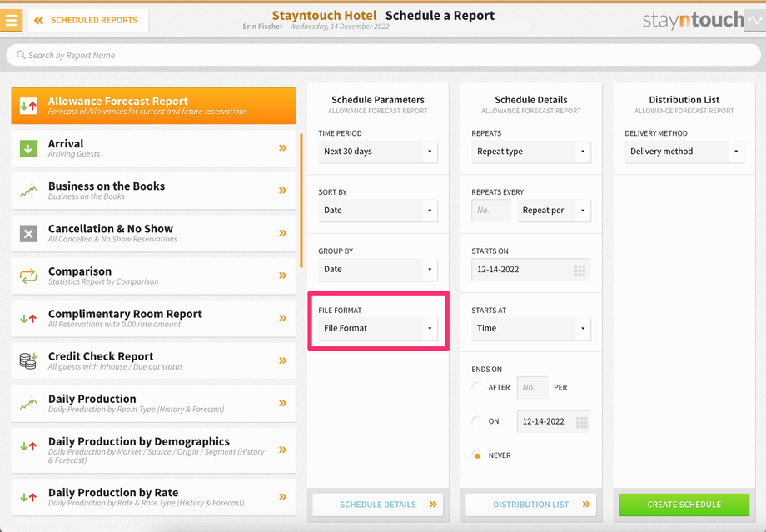Image resolution: width=766 pixels, height=532 pixels.
Task: Click the Distribution List button
Action: point(531,505)
